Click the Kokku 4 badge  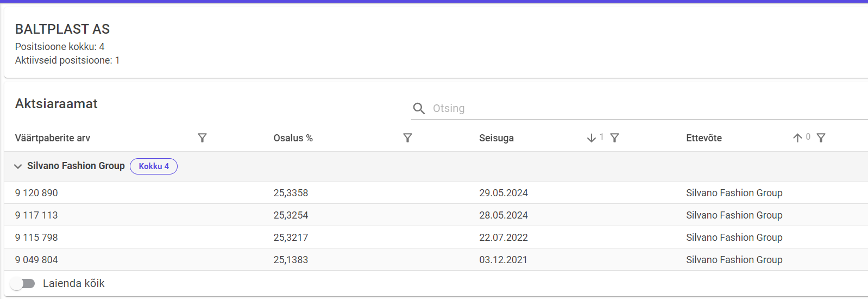154,166
